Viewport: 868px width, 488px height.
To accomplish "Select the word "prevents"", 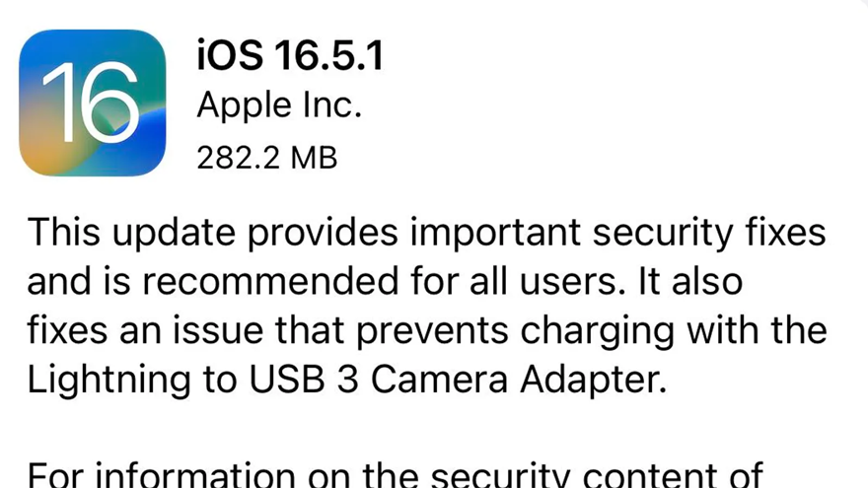I will pyautogui.click(x=432, y=332).
